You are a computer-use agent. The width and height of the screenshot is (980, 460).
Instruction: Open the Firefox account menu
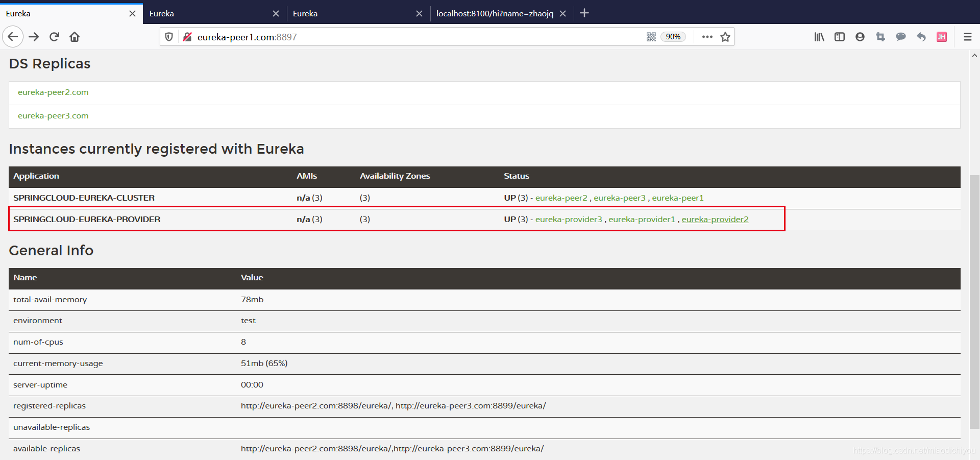click(x=860, y=37)
